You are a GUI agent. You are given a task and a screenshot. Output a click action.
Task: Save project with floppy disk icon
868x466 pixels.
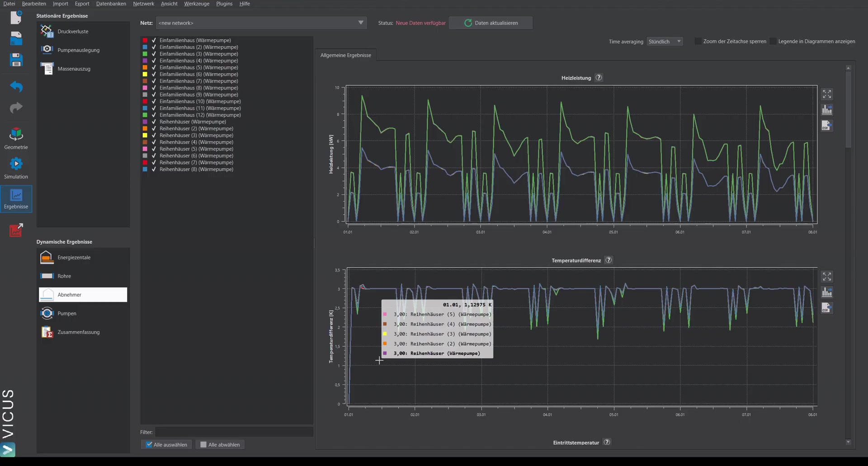(x=16, y=60)
